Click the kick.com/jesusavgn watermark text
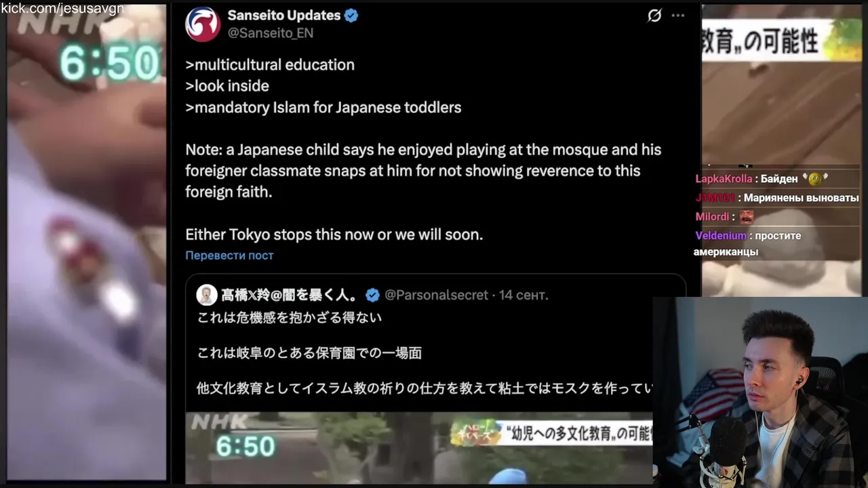This screenshot has height=488, width=868. click(x=62, y=9)
